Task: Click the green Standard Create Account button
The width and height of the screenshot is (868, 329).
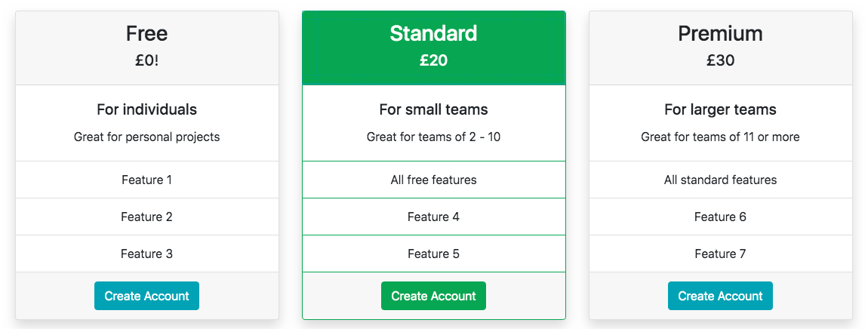Action: pos(433,296)
